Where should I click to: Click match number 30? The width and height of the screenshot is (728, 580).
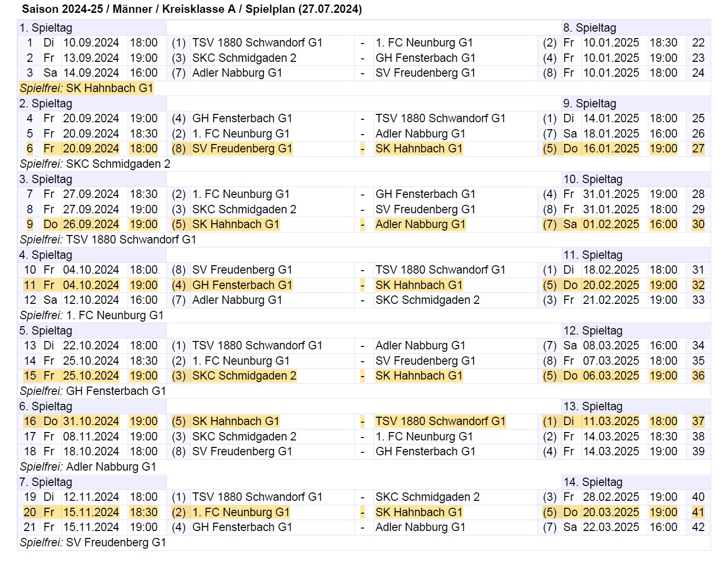[x=698, y=224]
